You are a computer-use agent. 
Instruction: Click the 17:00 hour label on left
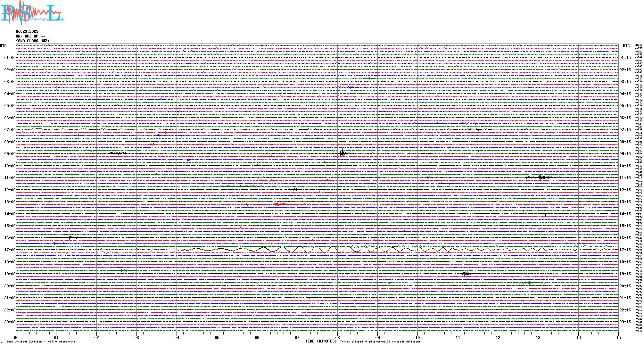point(10,250)
